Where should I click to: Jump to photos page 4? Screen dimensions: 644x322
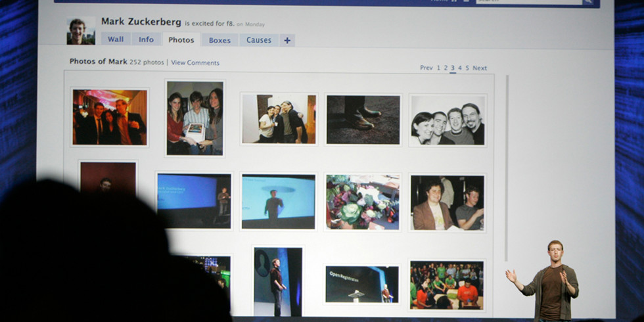[x=460, y=68]
